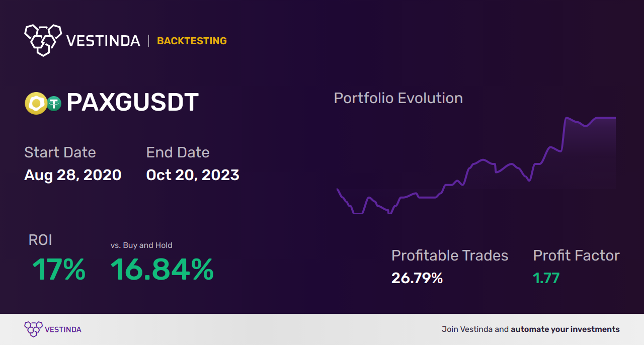The height and width of the screenshot is (345, 644).
Task: Click the VESTINDA brand name in header
Action: [x=103, y=41]
